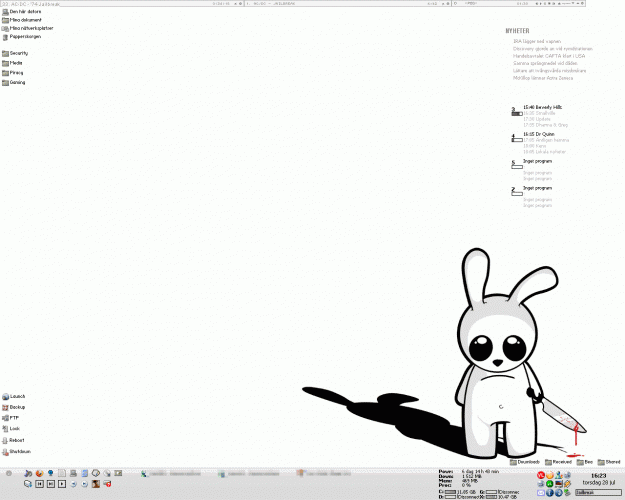
Task: Open the Security folder
Action: (x=17, y=53)
